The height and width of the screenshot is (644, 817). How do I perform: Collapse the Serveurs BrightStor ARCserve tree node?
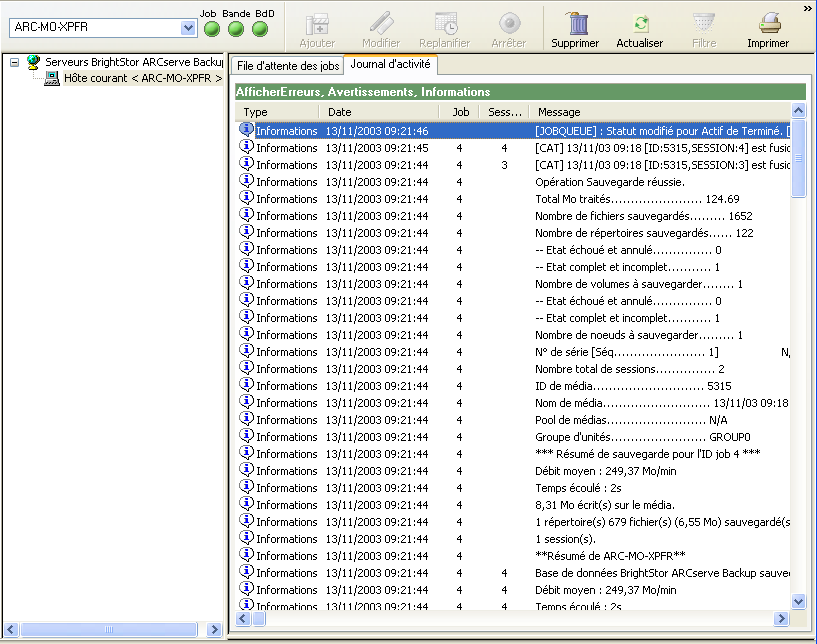(x=15, y=62)
